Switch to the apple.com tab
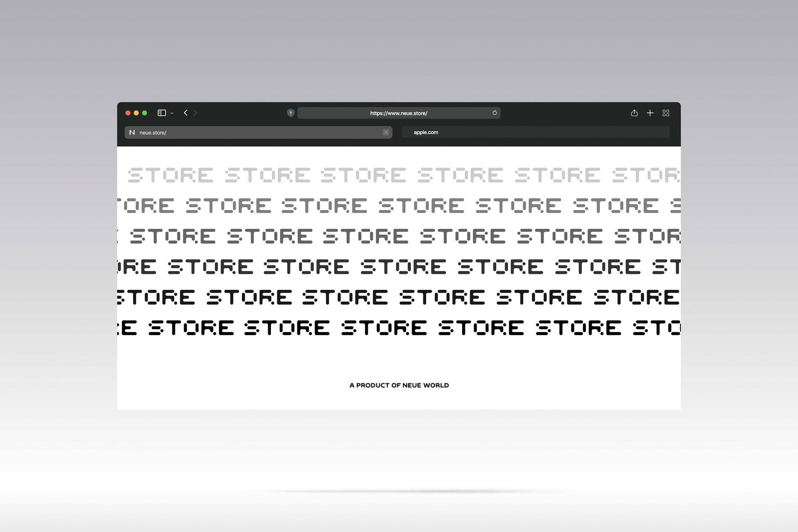Image resolution: width=798 pixels, height=532 pixels. (x=535, y=132)
